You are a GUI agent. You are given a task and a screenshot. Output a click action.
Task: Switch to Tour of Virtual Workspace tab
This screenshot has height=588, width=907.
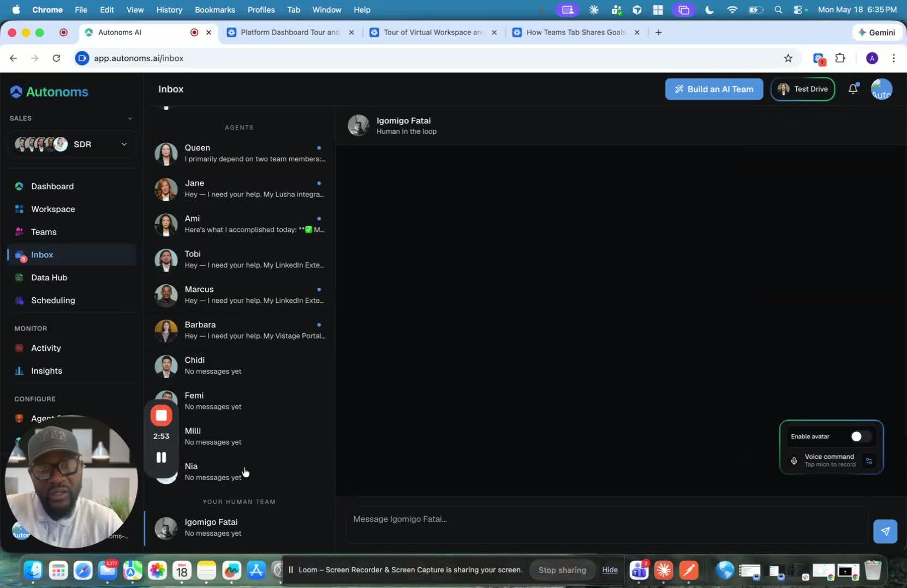(x=432, y=32)
